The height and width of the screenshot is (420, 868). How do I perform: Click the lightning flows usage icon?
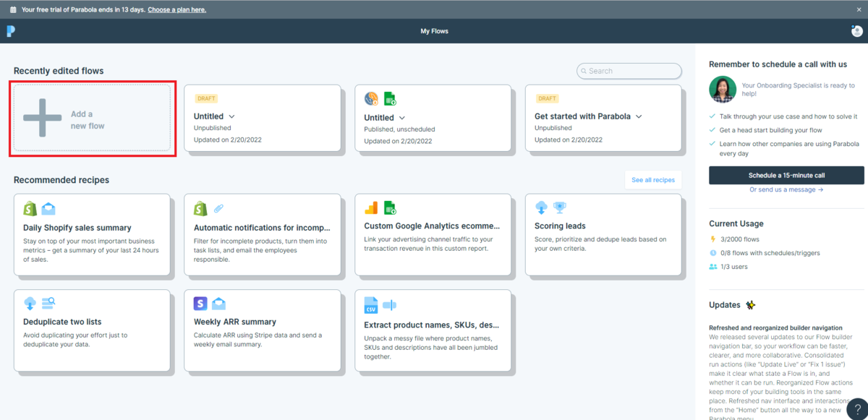click(x=713, y=239)
